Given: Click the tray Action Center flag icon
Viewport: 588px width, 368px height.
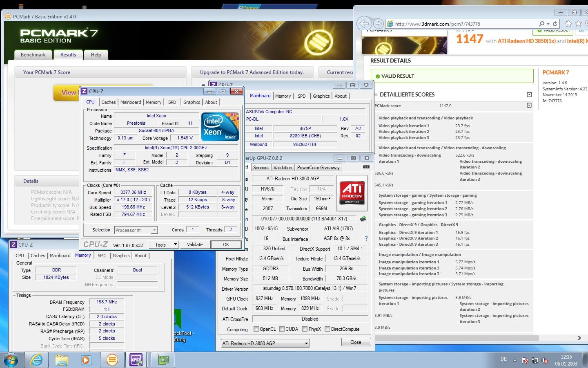Looking at the screenshot, I should pyautogui.click(x=525, y=360).
